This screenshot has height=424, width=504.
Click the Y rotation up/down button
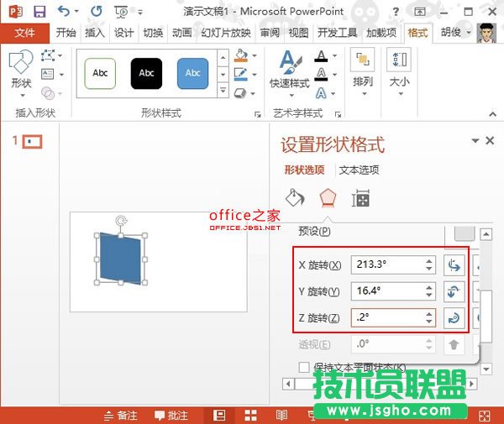point(454,291)
